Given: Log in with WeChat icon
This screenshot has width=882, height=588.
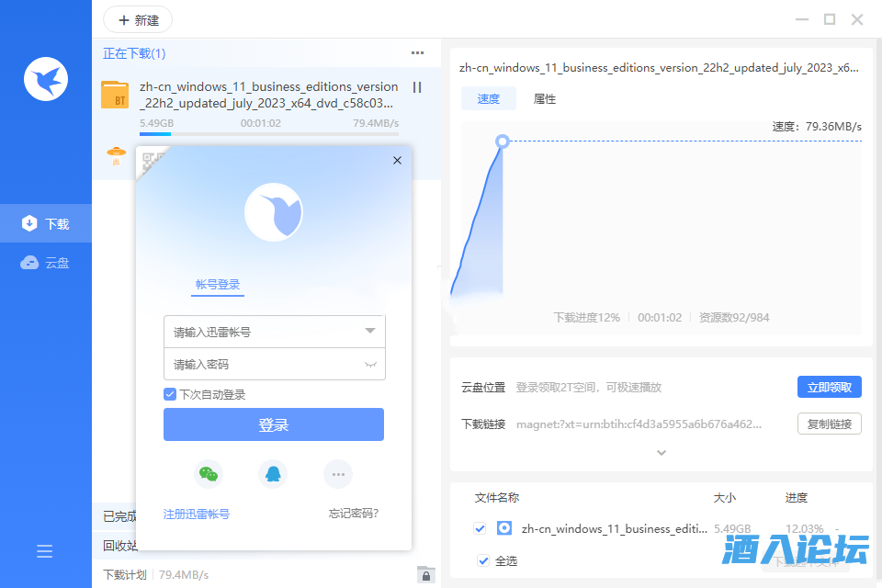Looking at the screenshot, I should [209, 474].
